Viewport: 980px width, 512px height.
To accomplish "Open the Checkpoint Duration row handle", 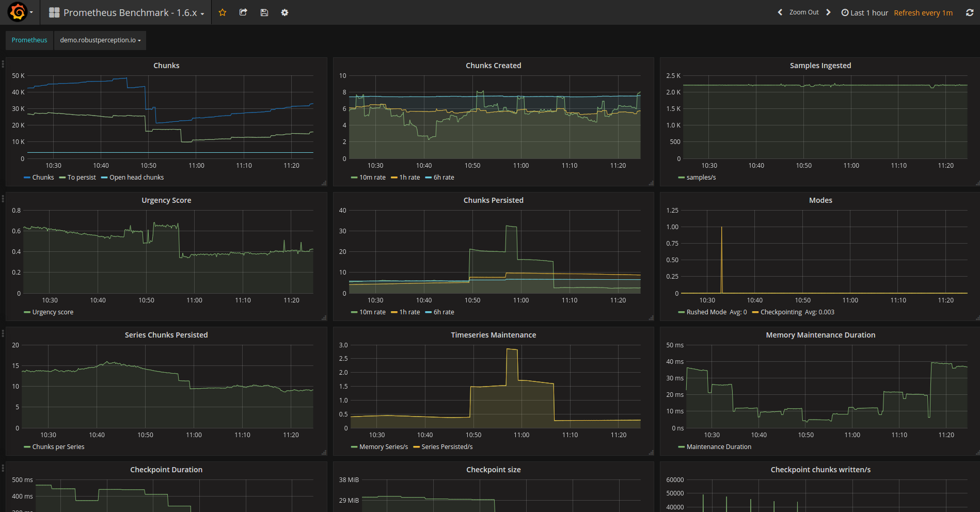I will 3,468.
